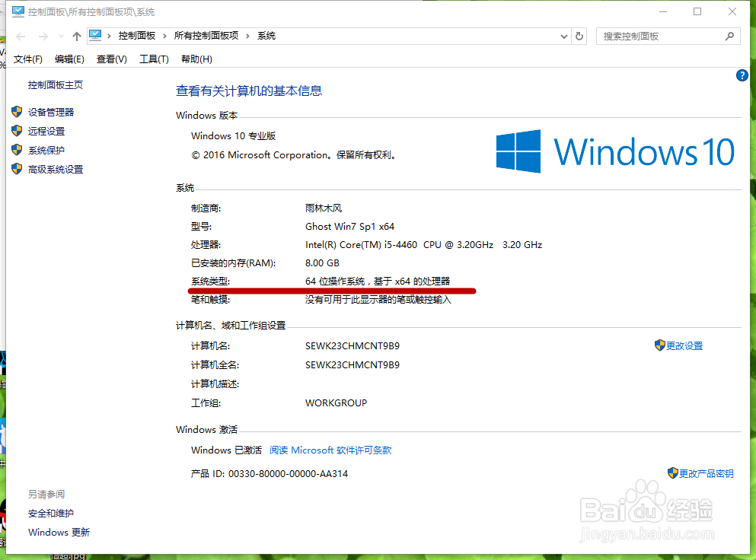Click the shield icon beside 高级系统设置

click(17, 169)
